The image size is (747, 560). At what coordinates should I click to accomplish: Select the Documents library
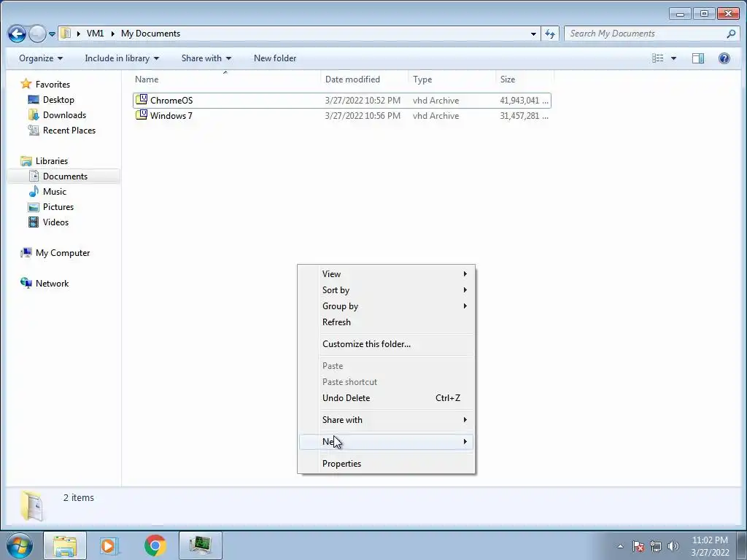coord(65,176)
